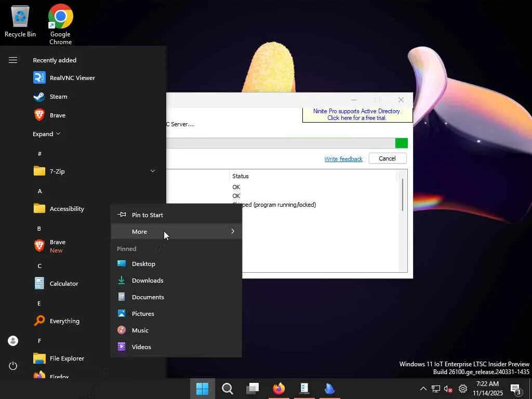532x399 pixels.
Task: Click the user account icon
Action: click(13, 341)
